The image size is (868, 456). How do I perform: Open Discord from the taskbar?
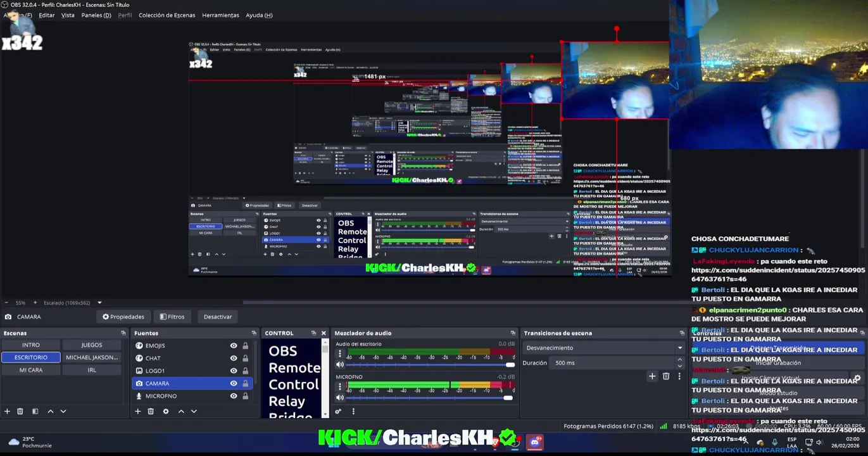pyautogui.click(x=535, y=442)
